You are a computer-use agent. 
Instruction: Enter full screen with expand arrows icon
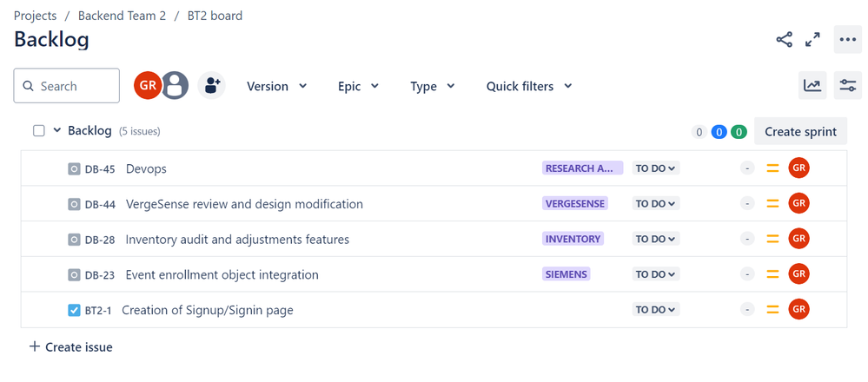coord(812,40)
